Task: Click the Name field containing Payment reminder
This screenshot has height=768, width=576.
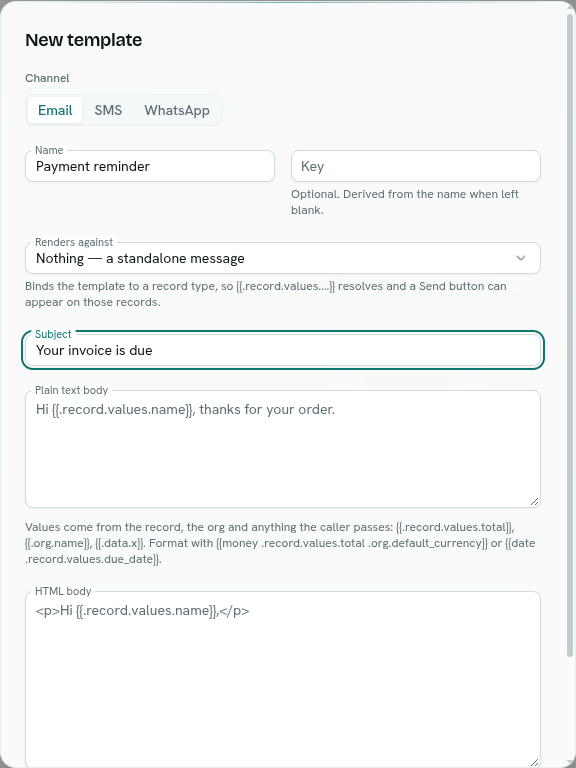Action: tap(150, 166)
